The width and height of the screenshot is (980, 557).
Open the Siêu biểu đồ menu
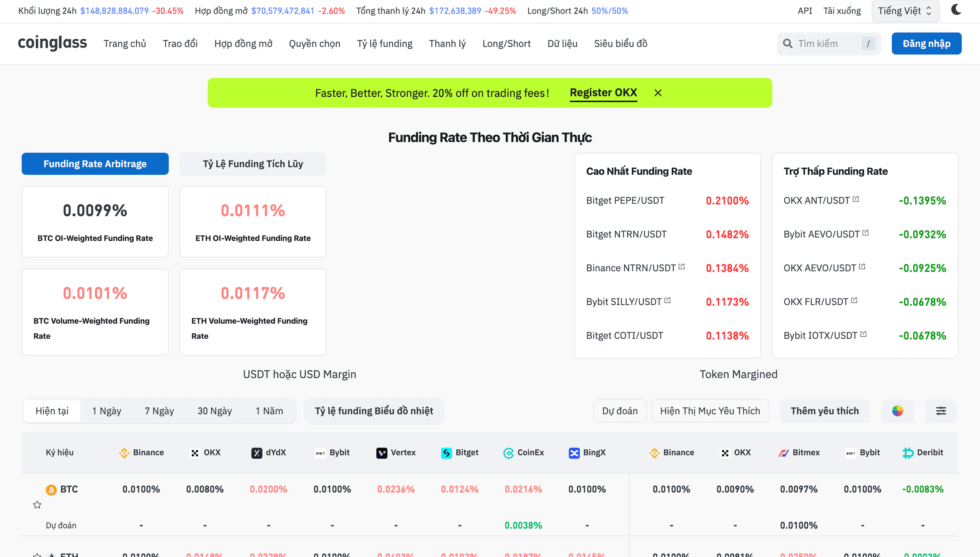click(621, 44)
